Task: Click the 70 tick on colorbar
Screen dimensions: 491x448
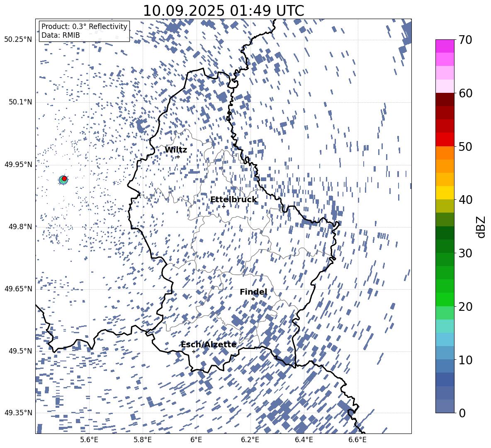Action: (x=466, y=40)
